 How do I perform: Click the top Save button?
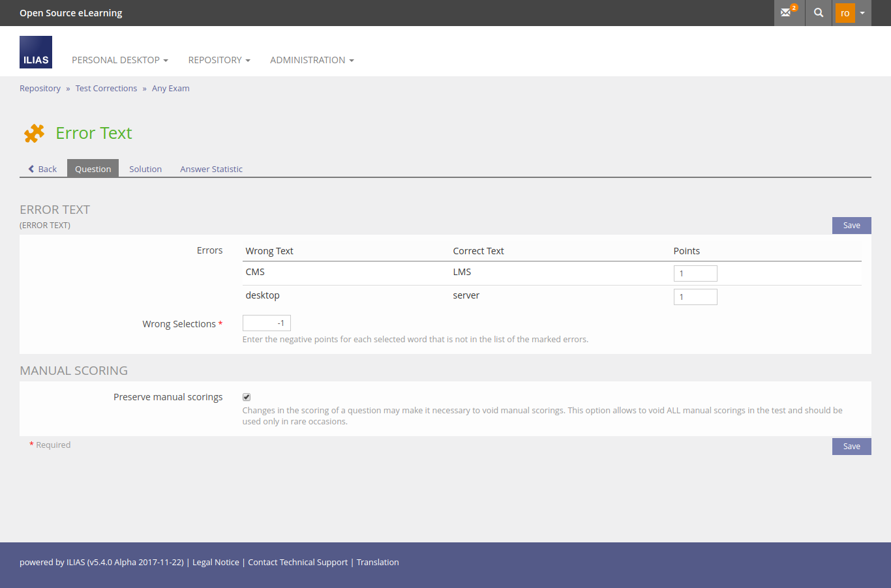(x=851, y=226)
